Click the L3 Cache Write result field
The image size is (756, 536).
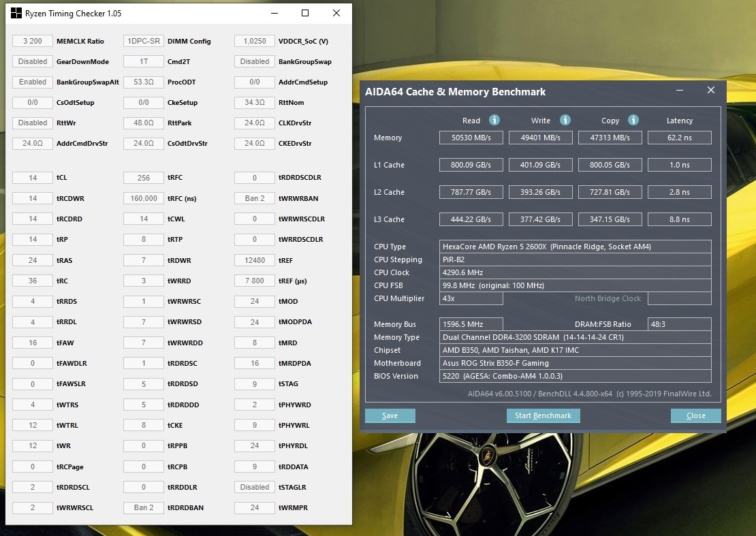[541, 219]
